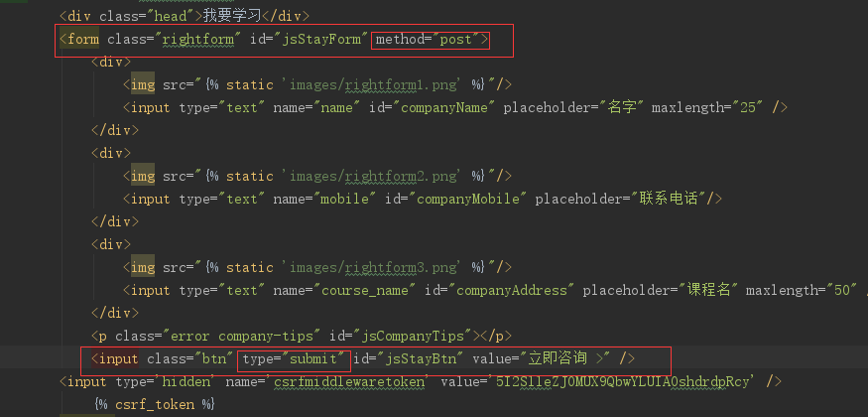Click the input tag on the csrfmiddlewaretoken line

(87, 381)
